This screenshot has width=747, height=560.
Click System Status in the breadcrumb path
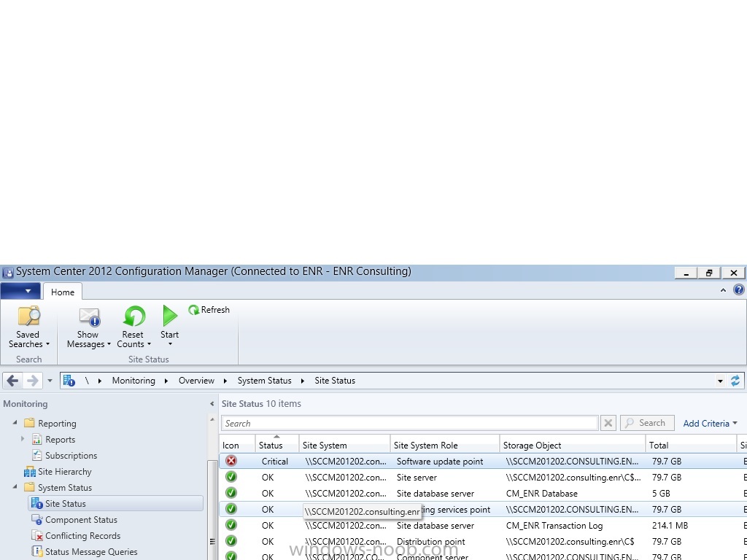coord(264,381)
